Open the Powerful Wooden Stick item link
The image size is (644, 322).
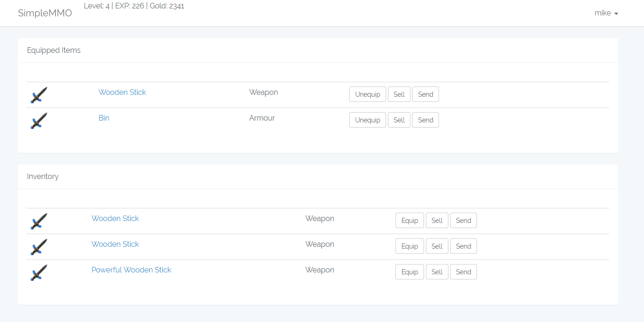click(x=132, y=270)
